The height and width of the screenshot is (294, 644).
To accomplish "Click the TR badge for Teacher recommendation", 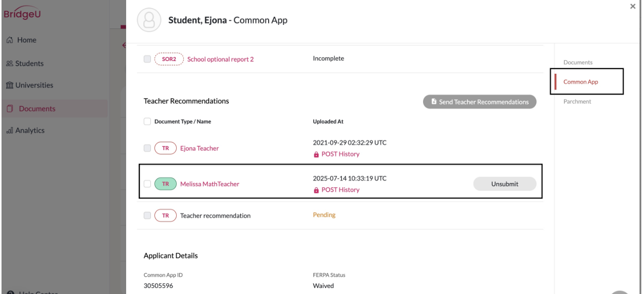I will (165, 216).
